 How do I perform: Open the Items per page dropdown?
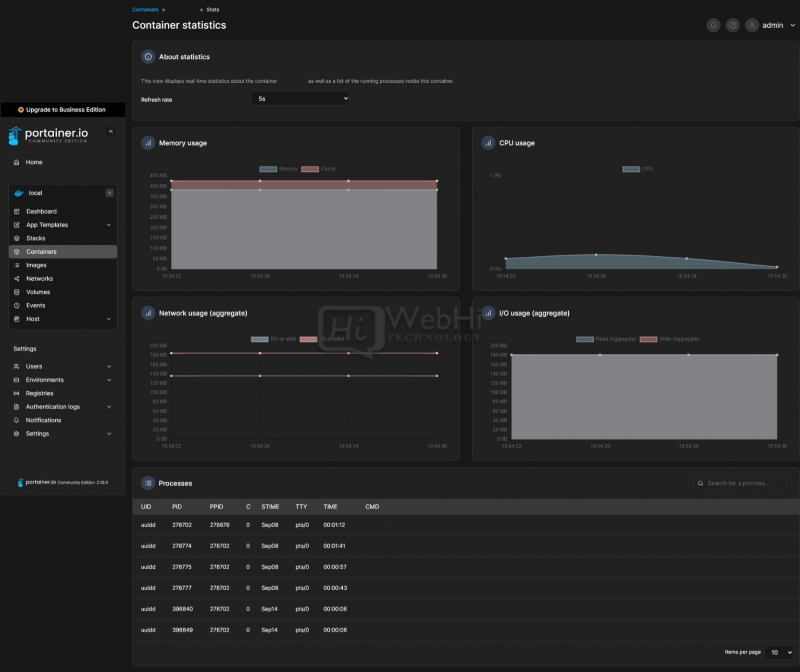[778, 652]
